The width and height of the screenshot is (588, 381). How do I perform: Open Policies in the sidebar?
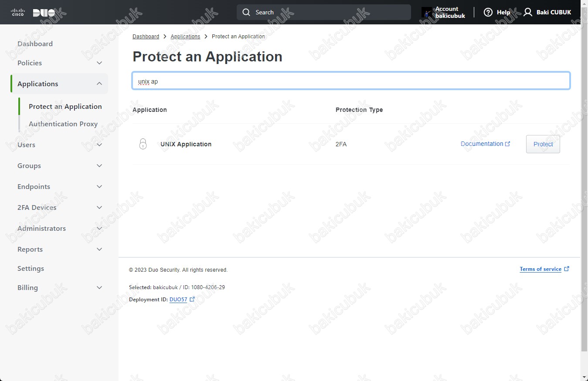(30, 63)
